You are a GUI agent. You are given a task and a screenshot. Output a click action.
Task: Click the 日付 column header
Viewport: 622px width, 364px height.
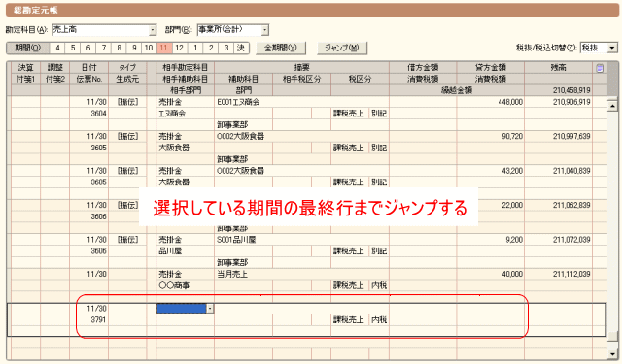[x=88, y=68]
